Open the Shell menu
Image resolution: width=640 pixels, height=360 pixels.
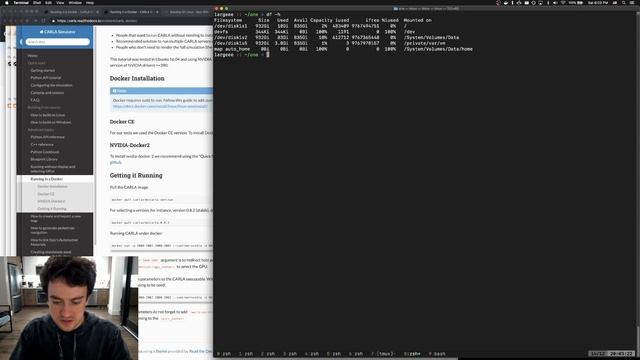37,2
